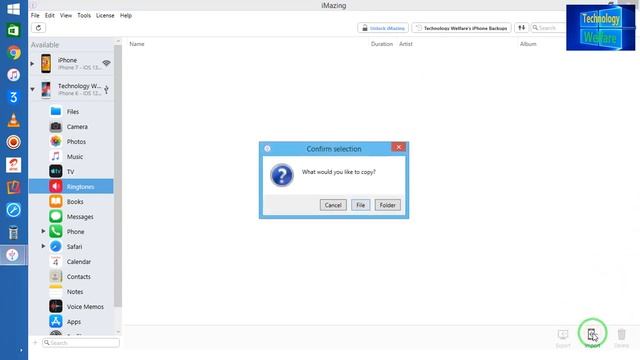Select the Ringtones section
The height and width of the screenshot is (360, 640).
tap(71, 187)
